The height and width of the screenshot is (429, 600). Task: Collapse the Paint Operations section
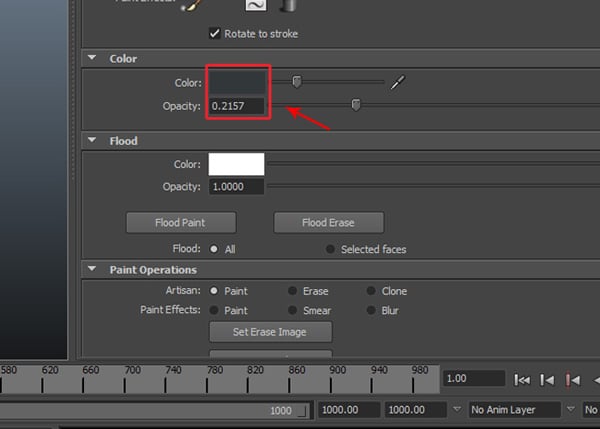pyautogui.click(x=93, y=269)
